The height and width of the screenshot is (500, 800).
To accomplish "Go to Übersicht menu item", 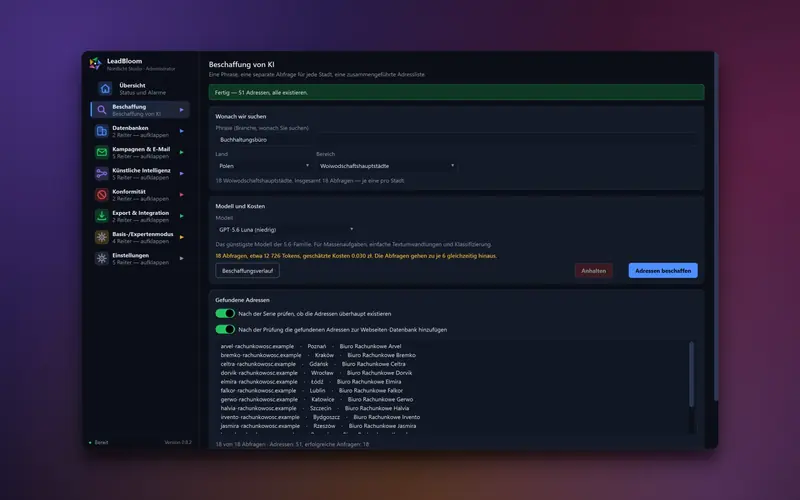I will [132, 85].
